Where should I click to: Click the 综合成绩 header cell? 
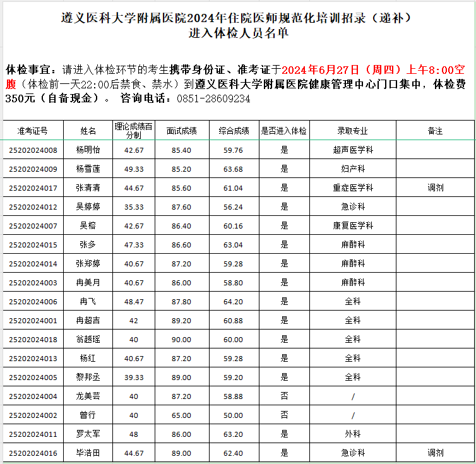tap(234, 131)
